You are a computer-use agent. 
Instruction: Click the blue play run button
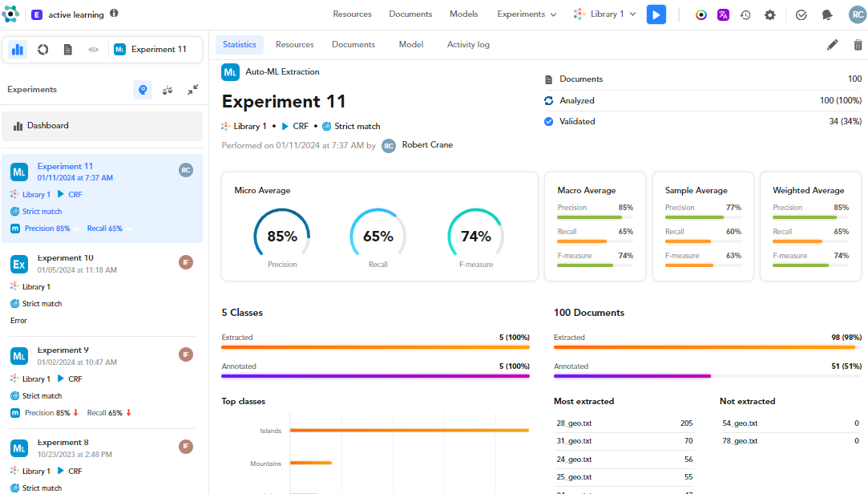tap(656, 14)
